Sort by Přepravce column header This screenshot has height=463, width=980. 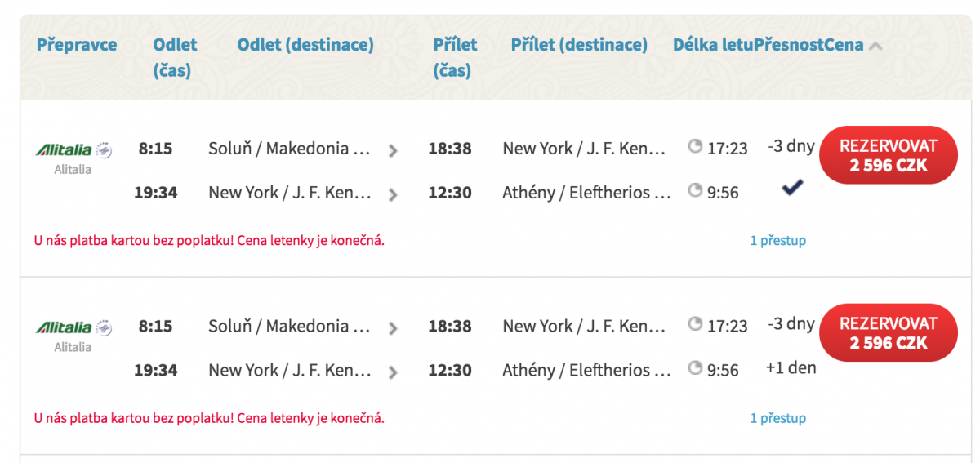(77, 45)
